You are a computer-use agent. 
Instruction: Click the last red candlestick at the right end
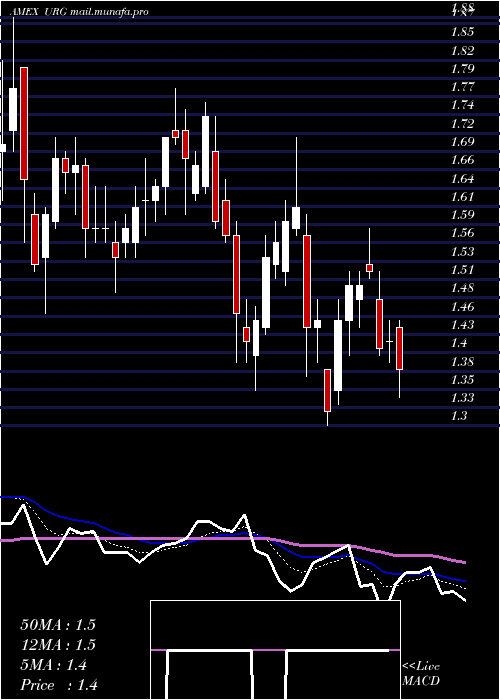pyautogui.click(x=400, y=348)
